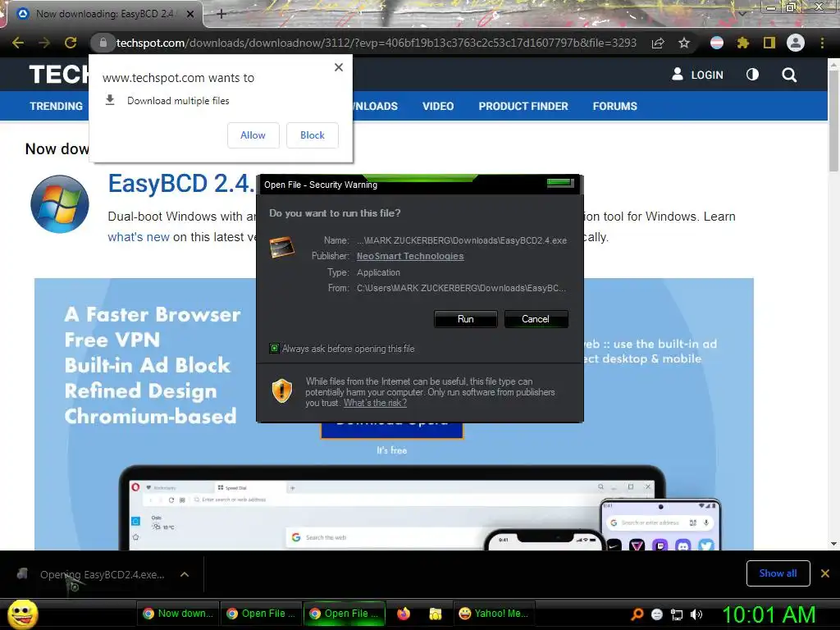Open the TRENDING nav item

(x=57, y=106)
